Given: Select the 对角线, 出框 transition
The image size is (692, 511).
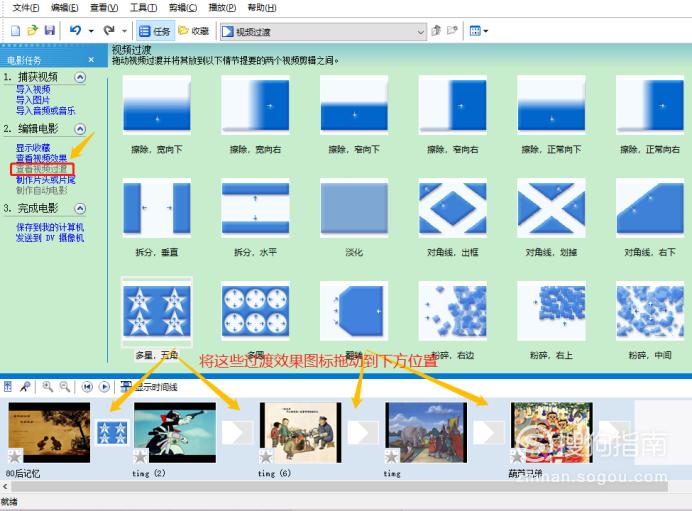Looking at the screenshot, I should pos(452,208).
